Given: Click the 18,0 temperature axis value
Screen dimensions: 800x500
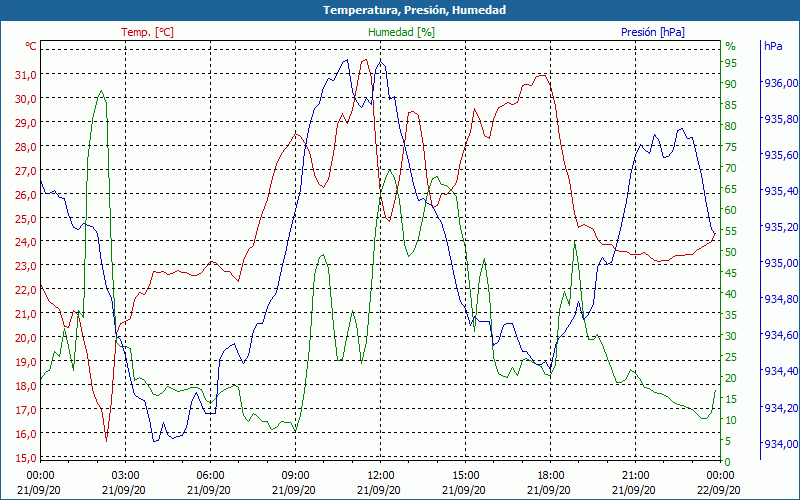Looking at the screenshot, I should (x=26, y=386).
